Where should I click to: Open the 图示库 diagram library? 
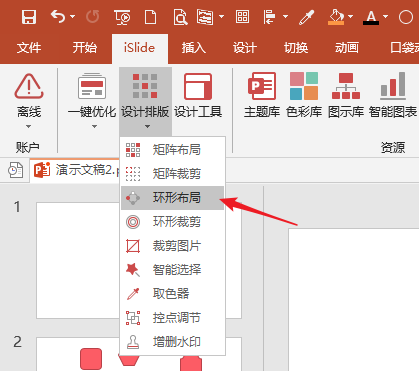[x=346, y=95]
